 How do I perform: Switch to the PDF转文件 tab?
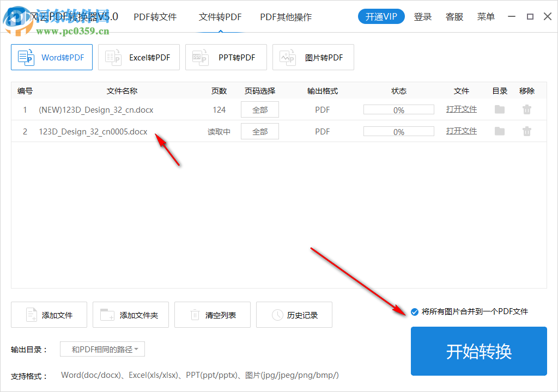click(154, 17)
